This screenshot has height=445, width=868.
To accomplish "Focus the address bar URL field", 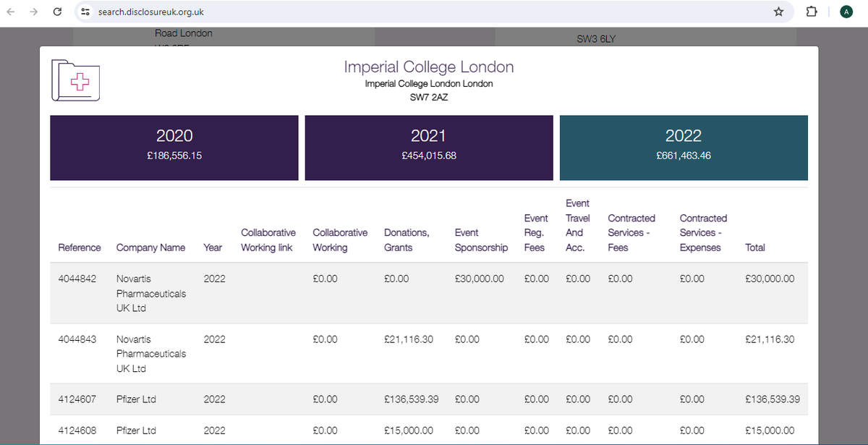I will point(434,12).
